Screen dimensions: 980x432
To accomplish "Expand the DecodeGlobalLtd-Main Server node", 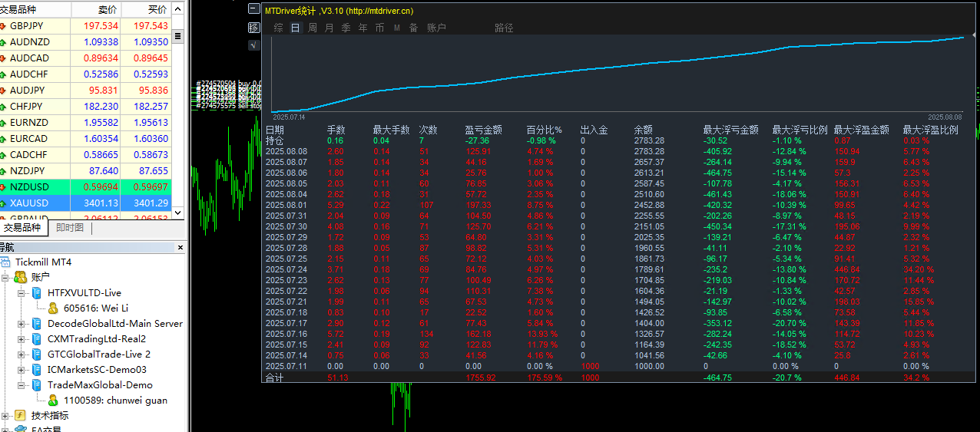I will 22,324.
